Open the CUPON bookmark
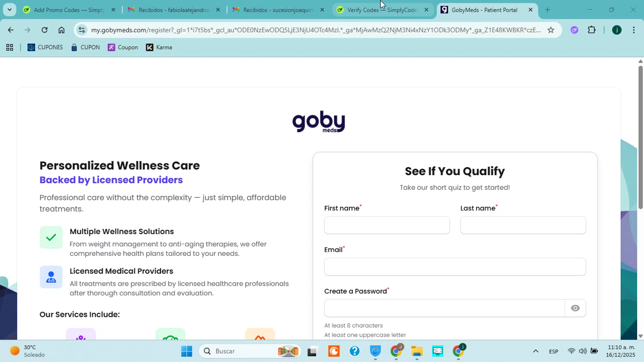 pos(85,48)
